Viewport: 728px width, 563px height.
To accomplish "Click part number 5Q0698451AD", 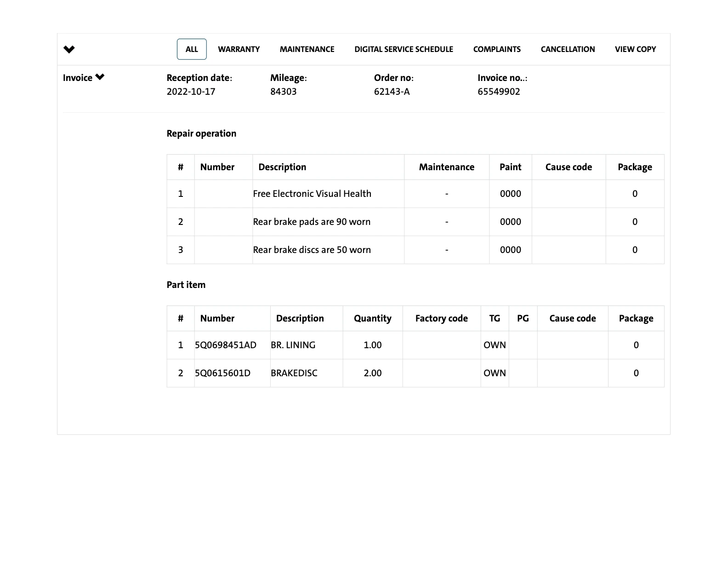I will (226, 345).
